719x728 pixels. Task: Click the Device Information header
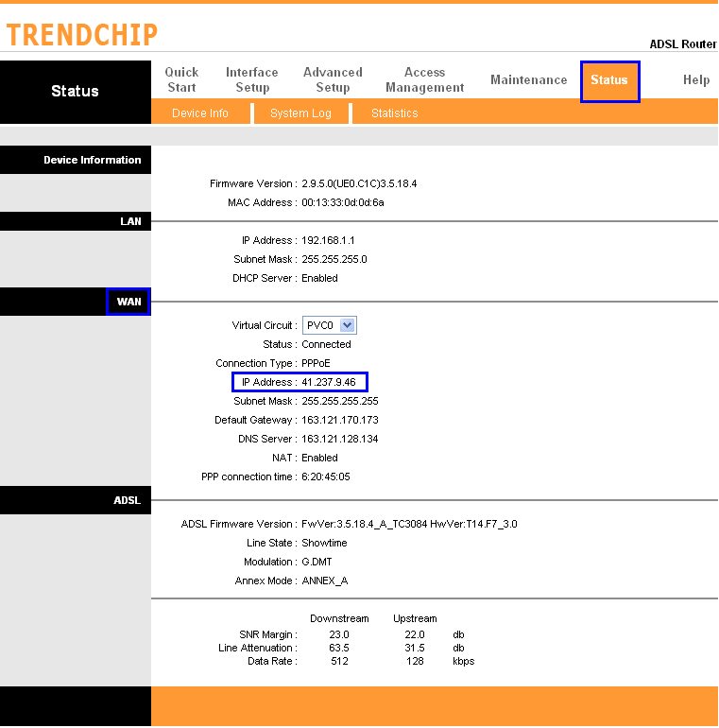(x=92, y=160)
